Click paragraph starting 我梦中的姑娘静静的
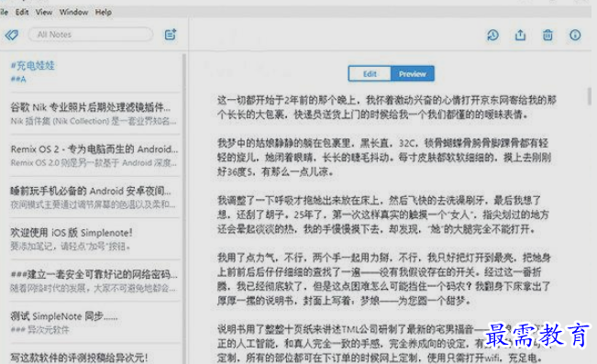The height and width of the screenshot is (364, 597). click(384, 158)
